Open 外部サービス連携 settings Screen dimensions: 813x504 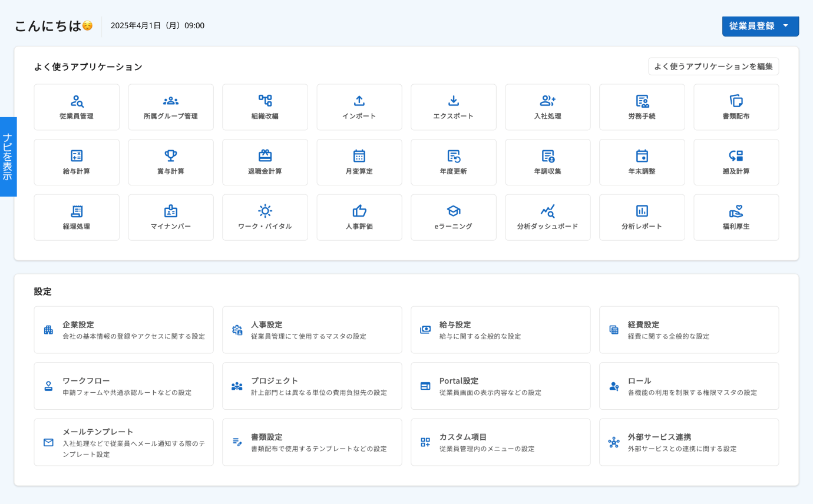point(689,442)
